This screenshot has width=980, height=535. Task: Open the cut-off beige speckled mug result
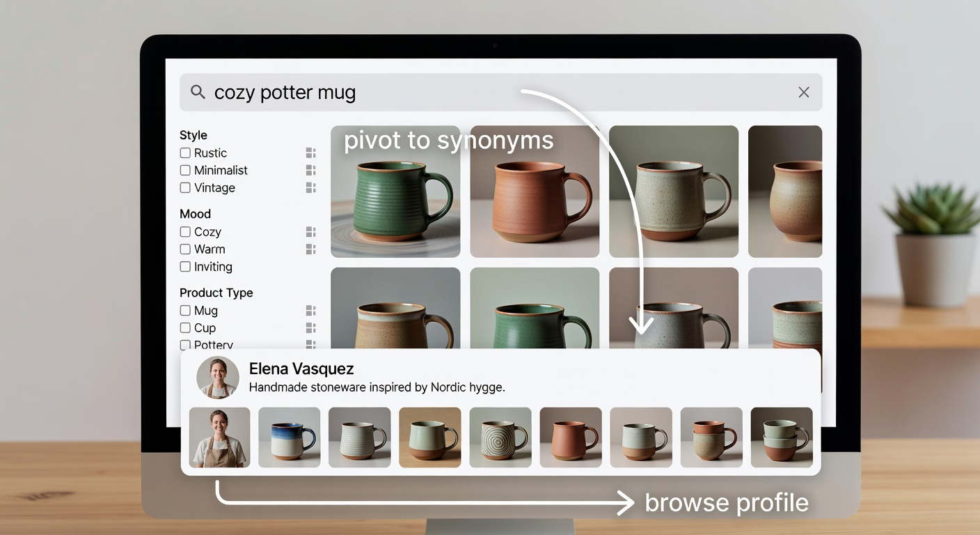tap(785, 192)
